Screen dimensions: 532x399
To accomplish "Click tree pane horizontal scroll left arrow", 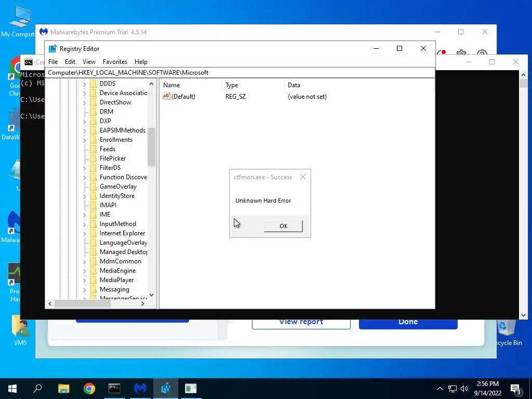I will [x=50, y=303].
